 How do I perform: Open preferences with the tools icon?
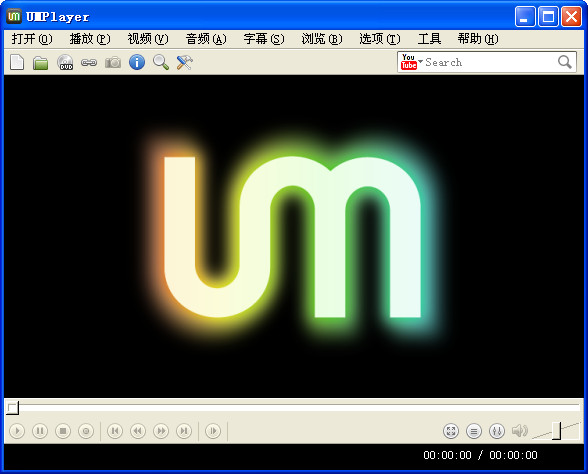[x=184, y=62]
